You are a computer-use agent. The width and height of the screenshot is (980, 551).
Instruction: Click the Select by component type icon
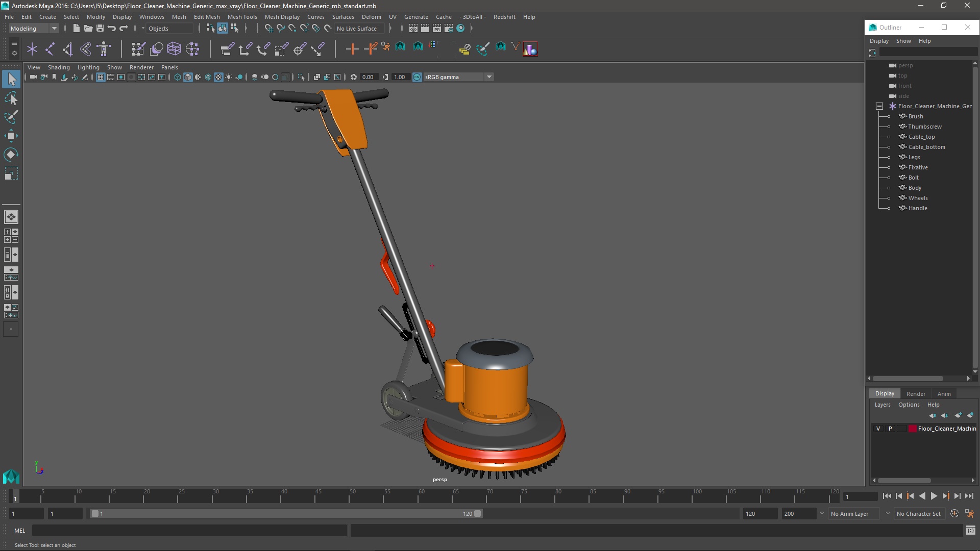(235, 29)
